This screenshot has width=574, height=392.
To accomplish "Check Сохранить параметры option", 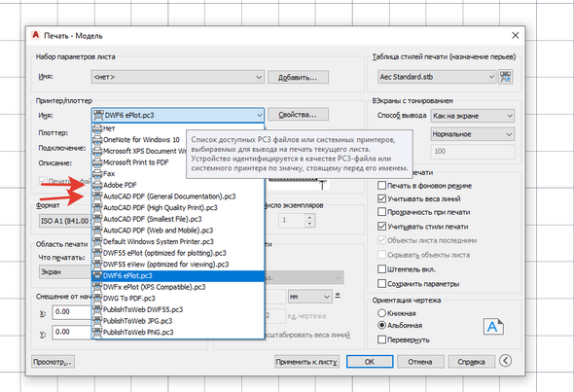I will point(381,283).
